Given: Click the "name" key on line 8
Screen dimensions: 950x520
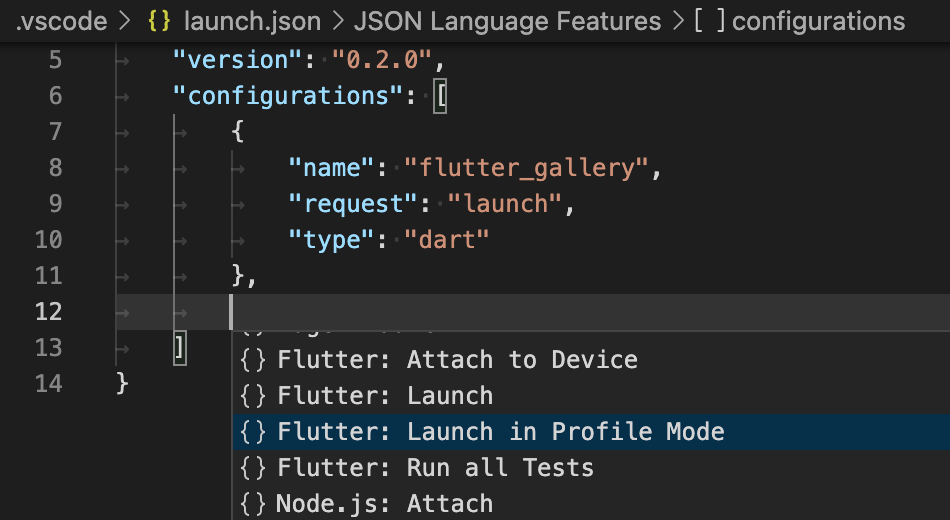Looking at the screenshot, I should tap(330, 168).
